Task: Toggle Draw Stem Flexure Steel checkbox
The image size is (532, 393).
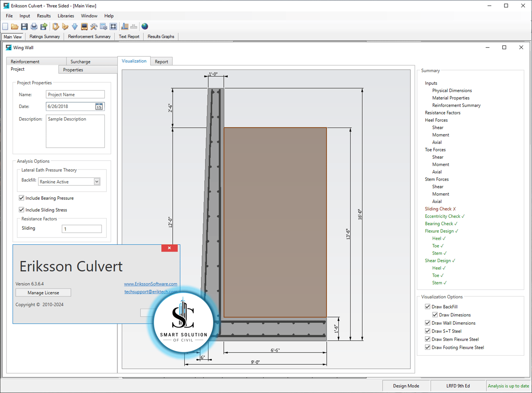Action: (428, 339)
